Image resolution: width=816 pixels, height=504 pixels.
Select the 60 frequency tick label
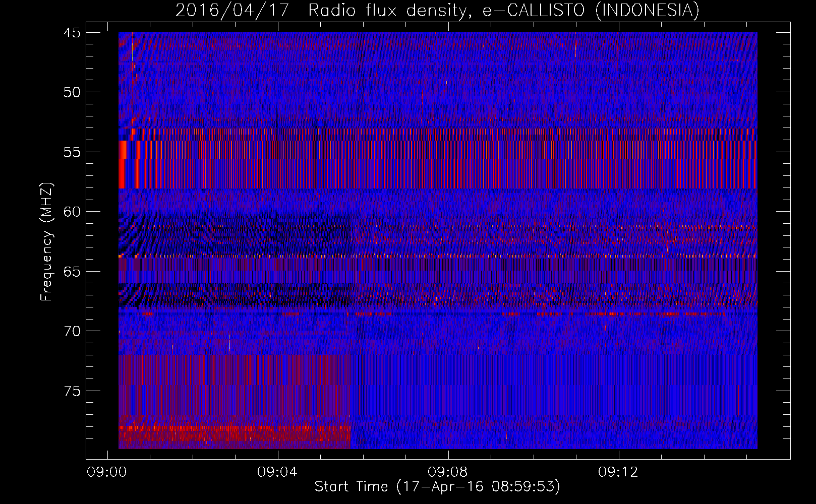(72, 212)
